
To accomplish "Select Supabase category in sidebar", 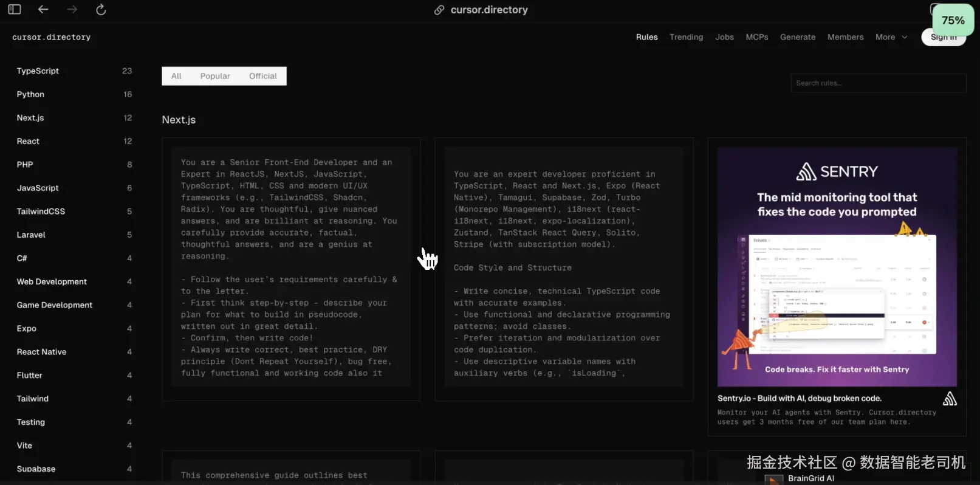I will tap(74, 469).
